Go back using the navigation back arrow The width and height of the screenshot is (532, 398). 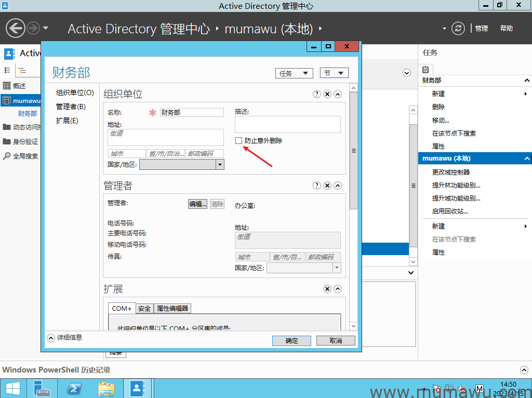coord(15,28)
